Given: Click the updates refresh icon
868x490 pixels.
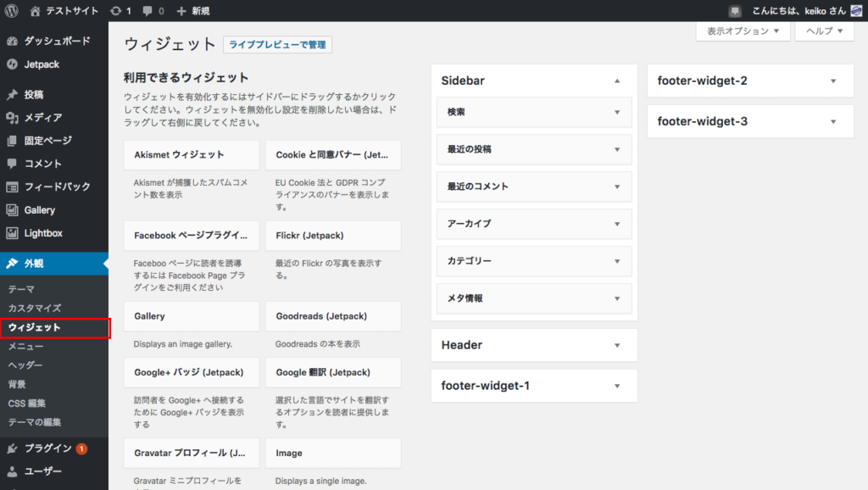Looking at the screenshot, I should 115,10.
